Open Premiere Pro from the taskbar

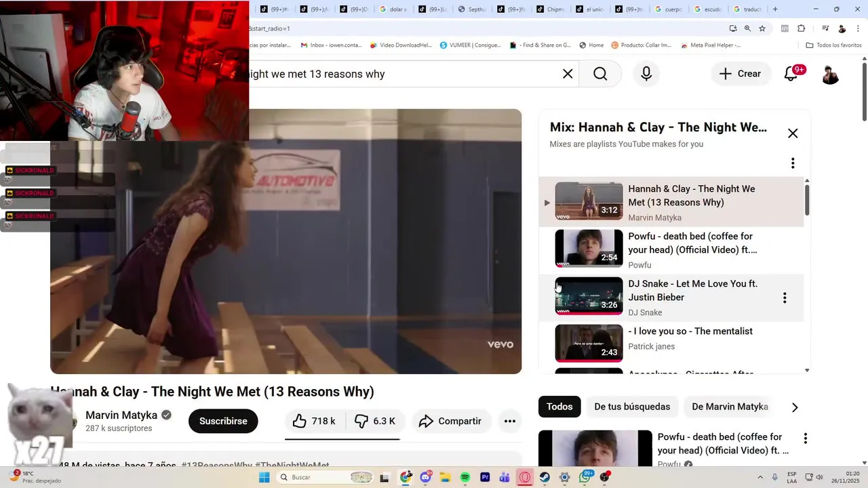point(485,477)
